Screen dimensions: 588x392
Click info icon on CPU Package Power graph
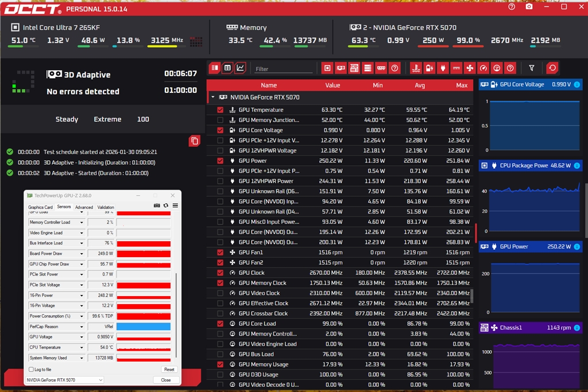coord(577,165)
